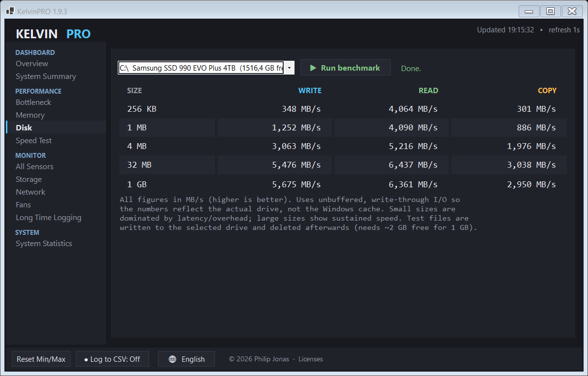Click the globe icon next to English
Viewport: 588px width, 376px height.
(x=172, y=359)
